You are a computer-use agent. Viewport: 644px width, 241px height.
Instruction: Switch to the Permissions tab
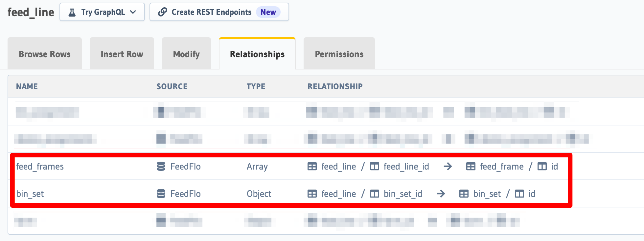(x=339, y=54)
